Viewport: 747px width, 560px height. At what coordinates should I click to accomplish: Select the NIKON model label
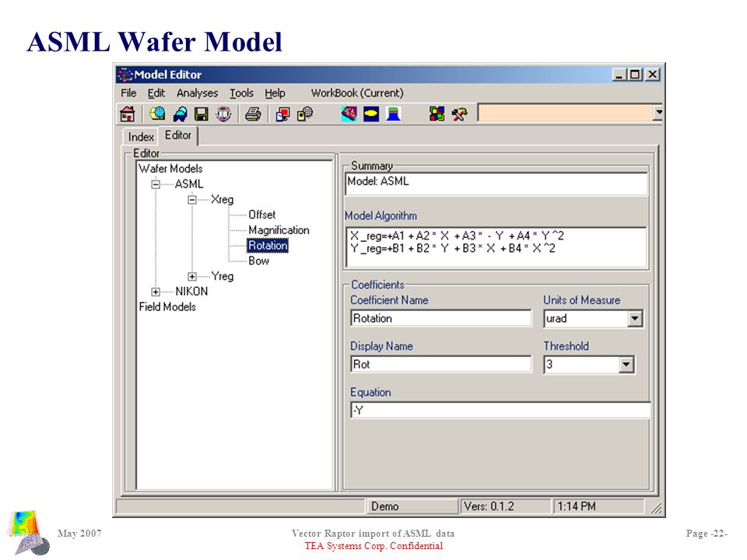point(191,292)
